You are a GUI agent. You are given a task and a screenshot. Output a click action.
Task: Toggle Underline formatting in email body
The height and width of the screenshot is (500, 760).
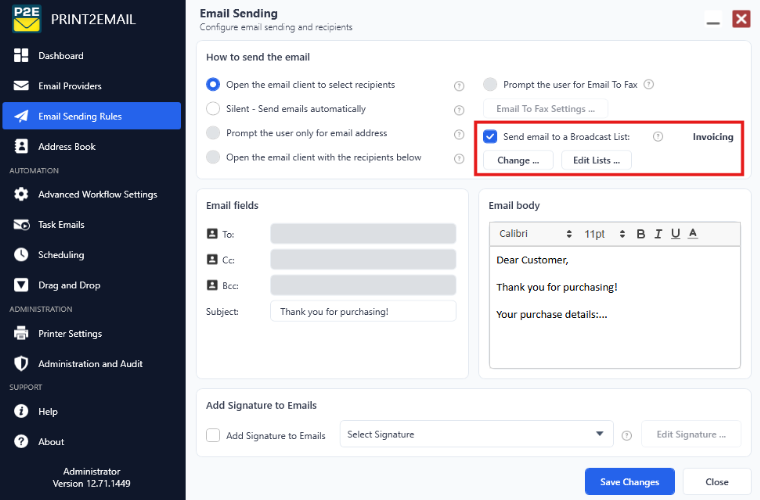click(675, 234)
